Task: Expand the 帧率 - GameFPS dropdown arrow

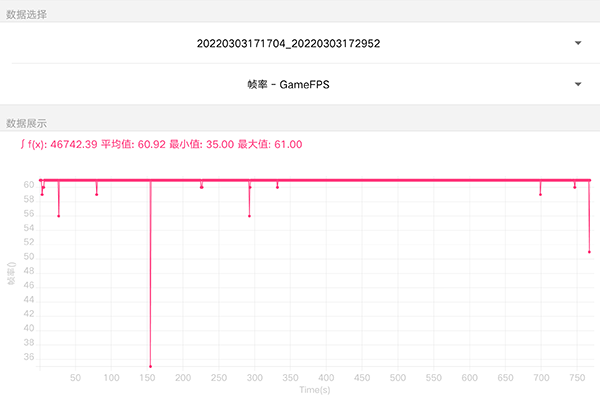Action: (x=578, y=85)
